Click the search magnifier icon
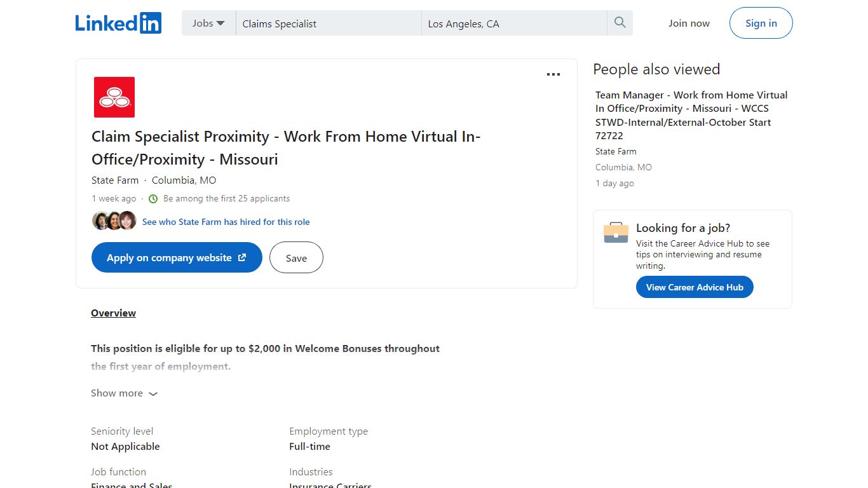The width and height of the screenshot is (868, 488). (x=620, y=23)
